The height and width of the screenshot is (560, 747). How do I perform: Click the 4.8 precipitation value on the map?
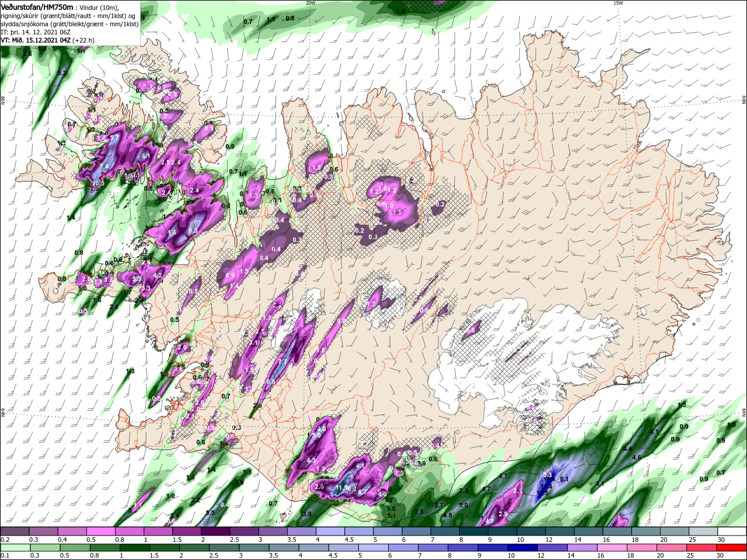[x=448, y=515]
